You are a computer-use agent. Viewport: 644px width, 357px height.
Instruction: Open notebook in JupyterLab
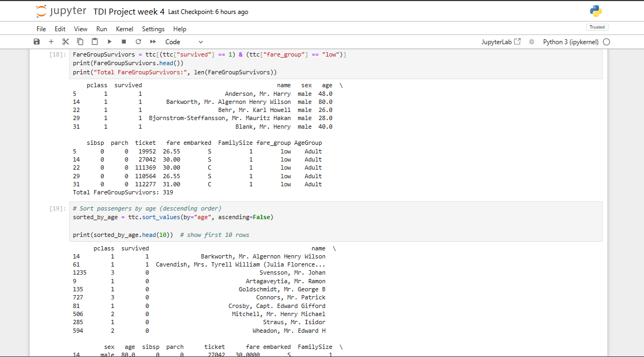click(501, 41)
